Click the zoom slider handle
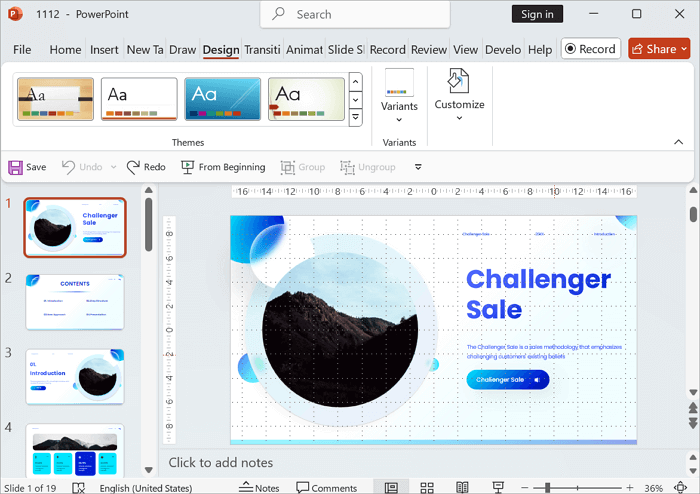Screen dimensions: 700x494 click(547, 488)
